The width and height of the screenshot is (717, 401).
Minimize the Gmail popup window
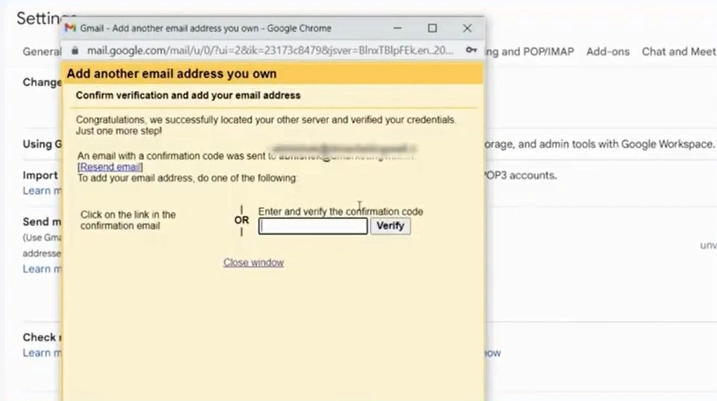[397, 28]
